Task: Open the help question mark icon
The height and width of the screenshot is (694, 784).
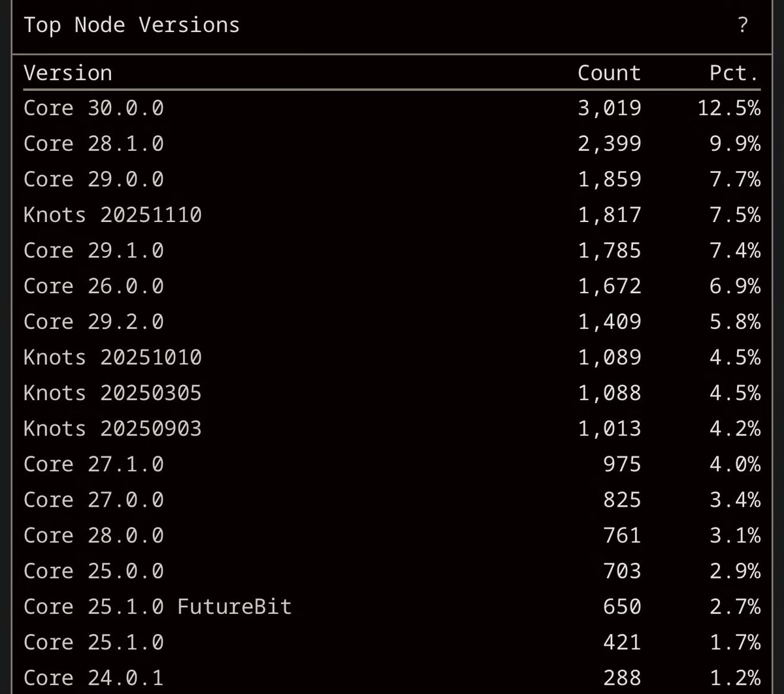Action: click(742, 25)
